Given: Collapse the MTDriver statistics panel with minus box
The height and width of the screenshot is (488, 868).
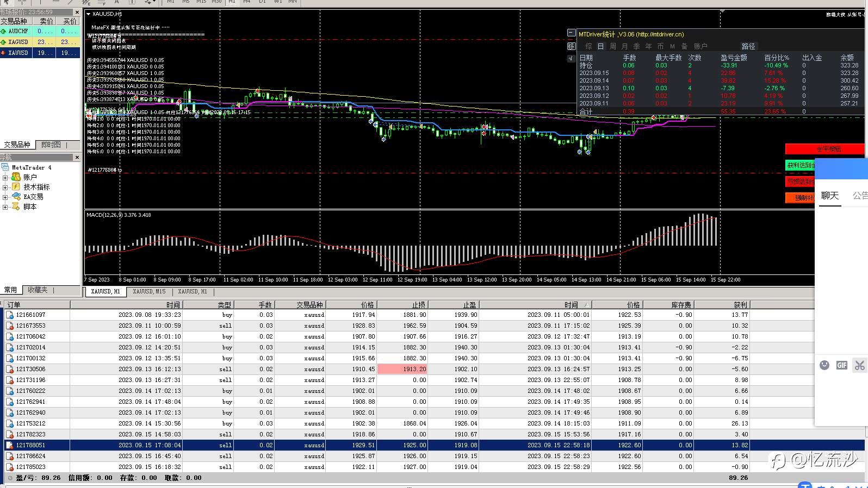Looking at the screenshot, I should coord(571,33).
